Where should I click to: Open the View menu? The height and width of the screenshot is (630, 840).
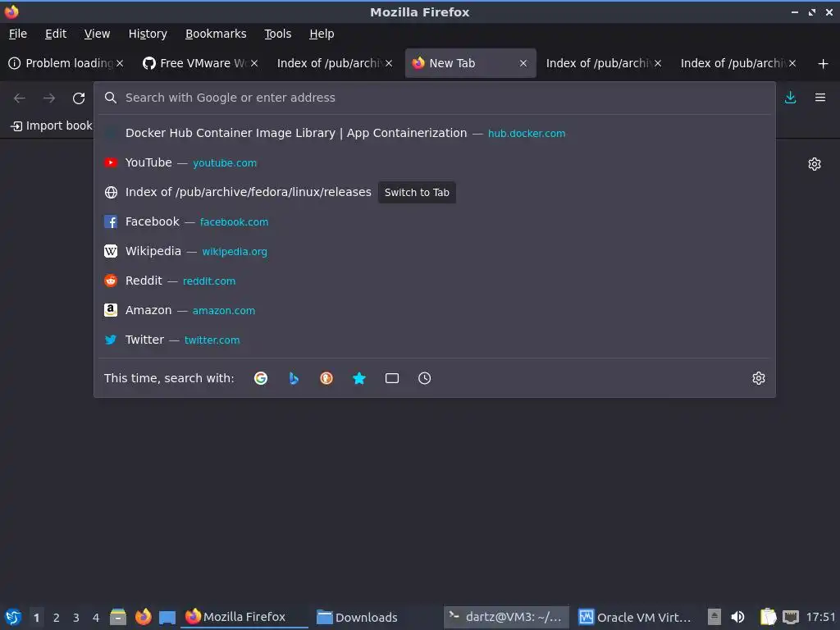[97, 34]
